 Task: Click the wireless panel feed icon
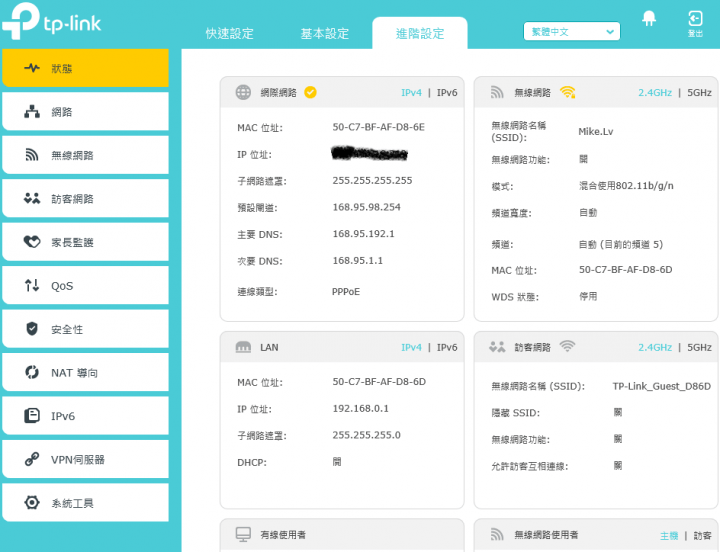(497, 92)
